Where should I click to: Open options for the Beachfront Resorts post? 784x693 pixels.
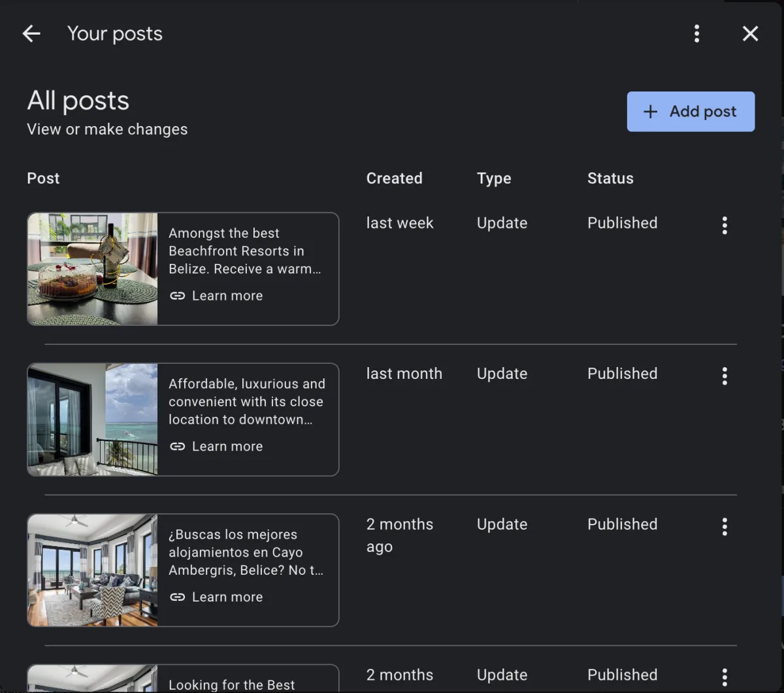click(724, 225)
